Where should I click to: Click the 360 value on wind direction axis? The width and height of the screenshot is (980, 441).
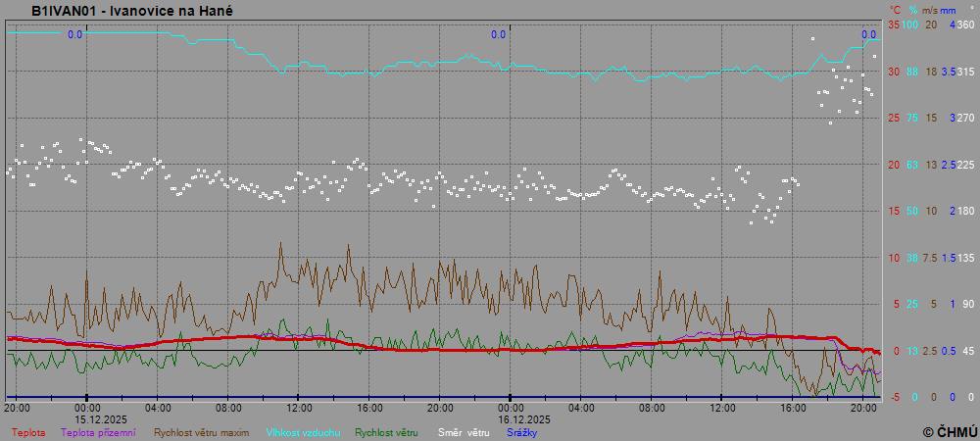click(965, 24)
